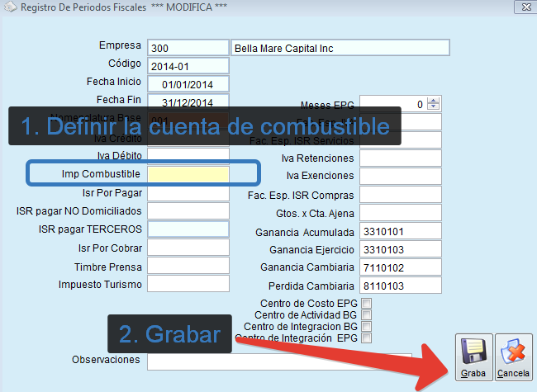The image size is (537, 392).
Task: Click the Cancela button
Action: tap(513, 359)
